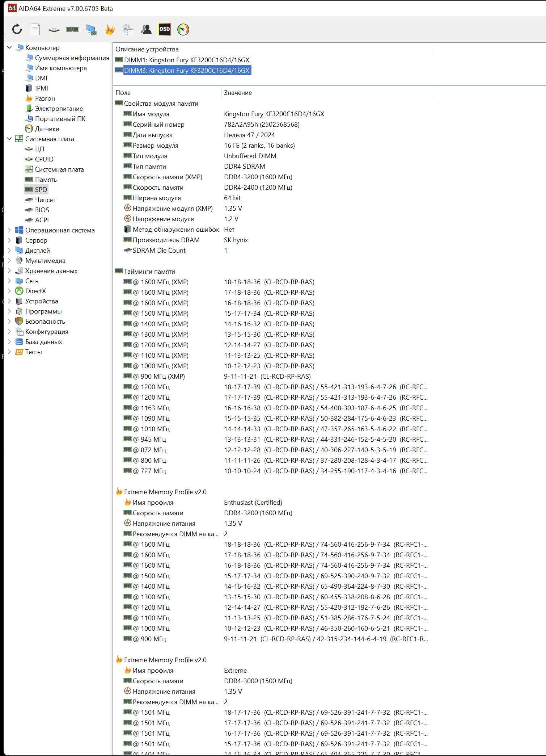
Task: Select the @ 1163 МГц timing row
Action: (272, 408)
